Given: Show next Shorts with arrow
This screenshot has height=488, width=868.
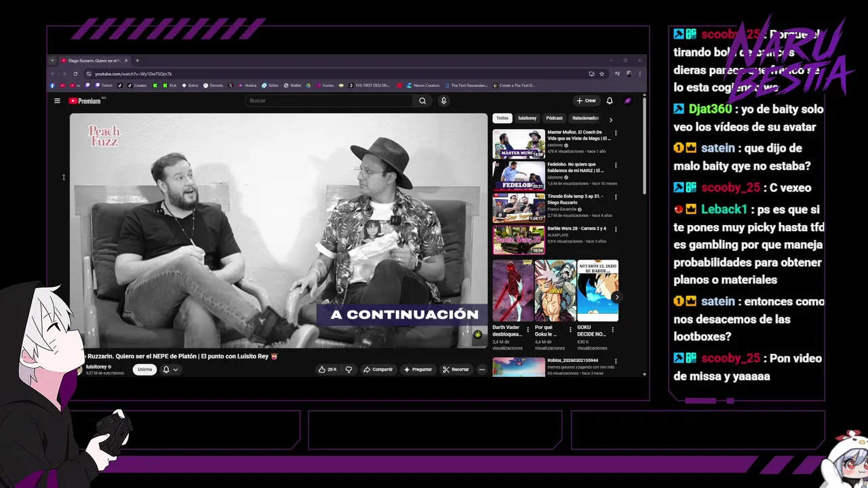Looking at the screenshot, I should coord(616,297).
